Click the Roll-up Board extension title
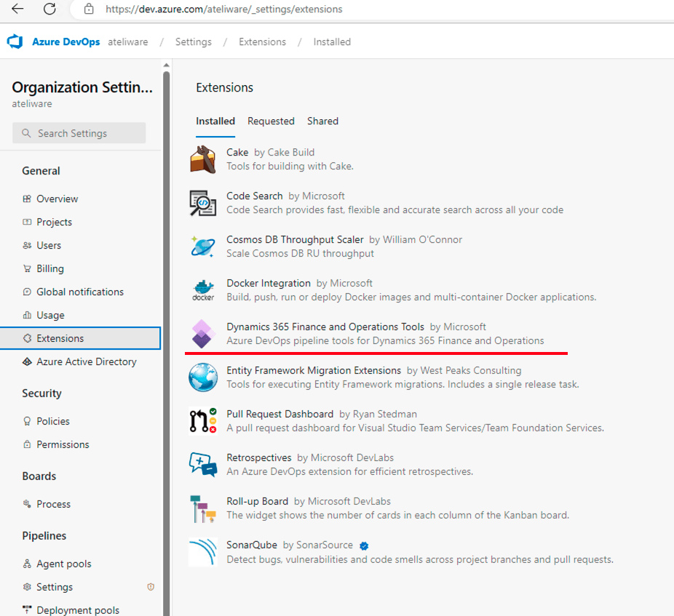Image resolution: width=674 pixels, height=616 pixels. coord(257,501)
